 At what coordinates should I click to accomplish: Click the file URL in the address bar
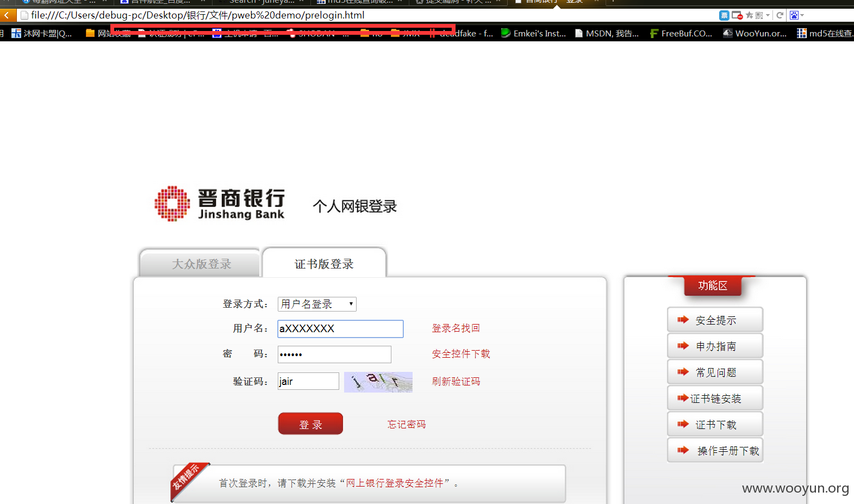click(x=198, y=15)
